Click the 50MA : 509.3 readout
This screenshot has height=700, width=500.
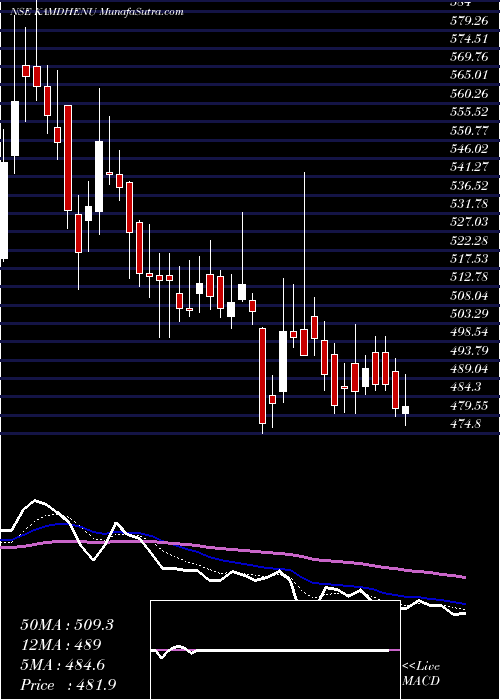[67, 625]
